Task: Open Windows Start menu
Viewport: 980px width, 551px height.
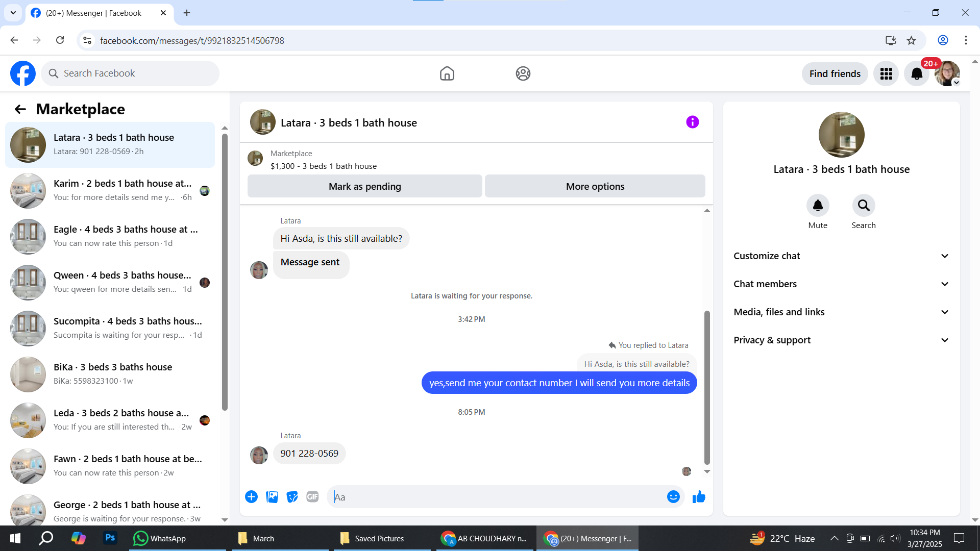Action: 15,538
